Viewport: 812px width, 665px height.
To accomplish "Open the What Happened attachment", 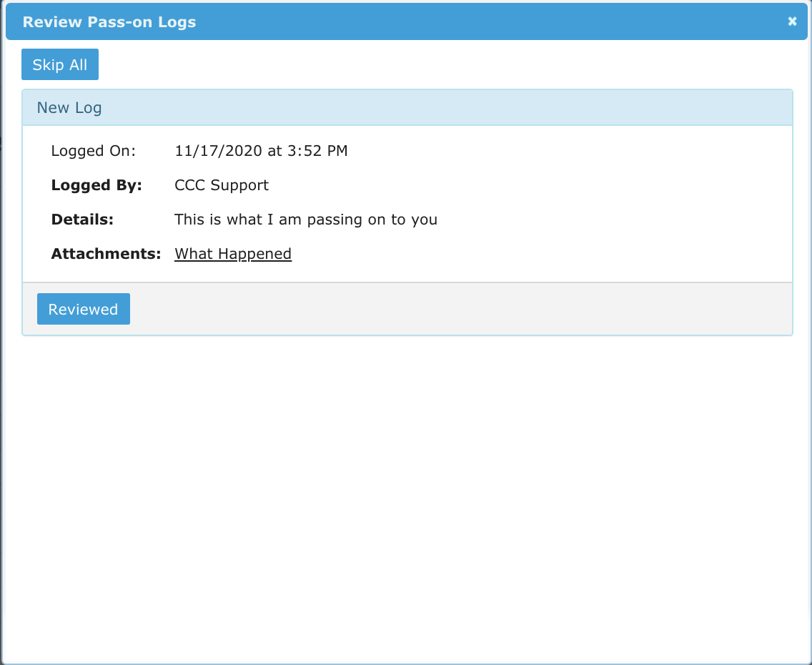I will click(233, 254).
